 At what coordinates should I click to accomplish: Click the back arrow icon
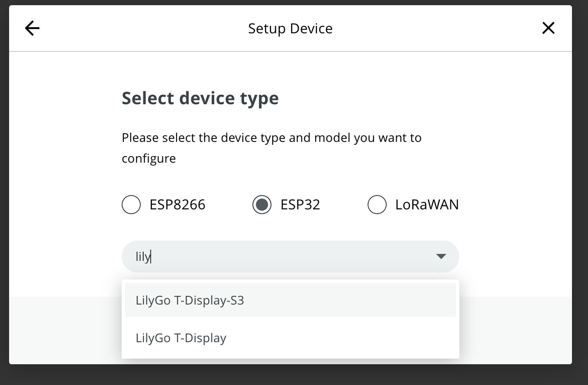32,29
